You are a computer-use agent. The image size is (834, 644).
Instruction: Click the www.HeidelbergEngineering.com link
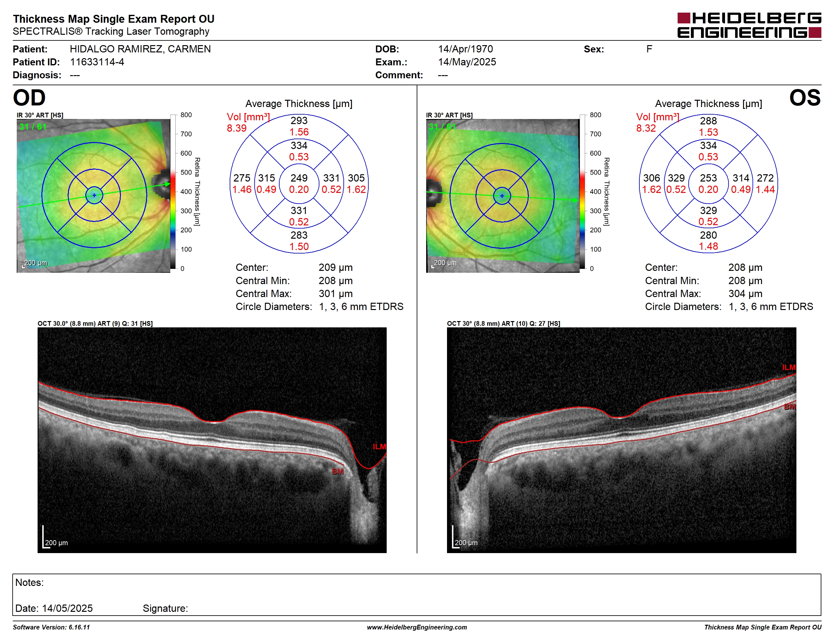click(417, 627)
